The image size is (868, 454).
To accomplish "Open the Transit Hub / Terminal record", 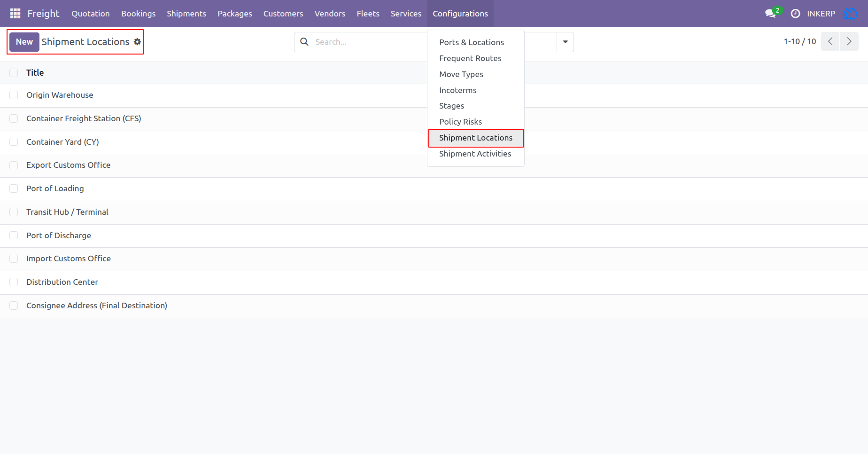I will [x=67, y=212].
